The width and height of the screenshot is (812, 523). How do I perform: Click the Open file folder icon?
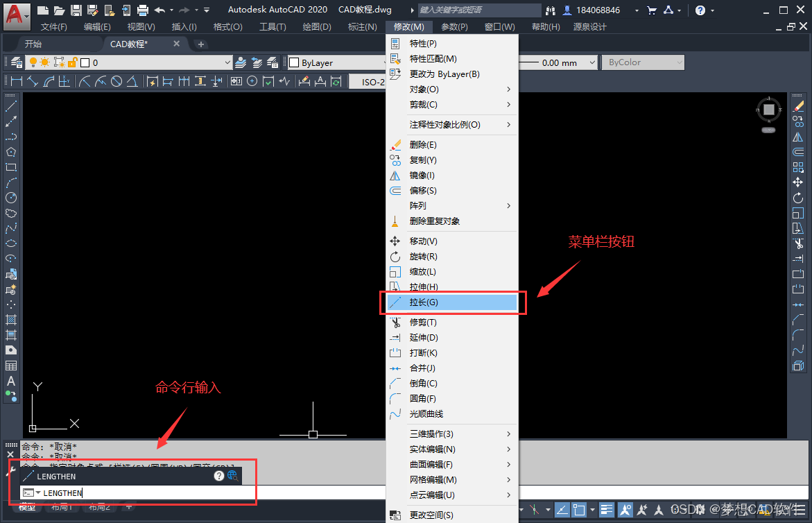pos(60,10)
